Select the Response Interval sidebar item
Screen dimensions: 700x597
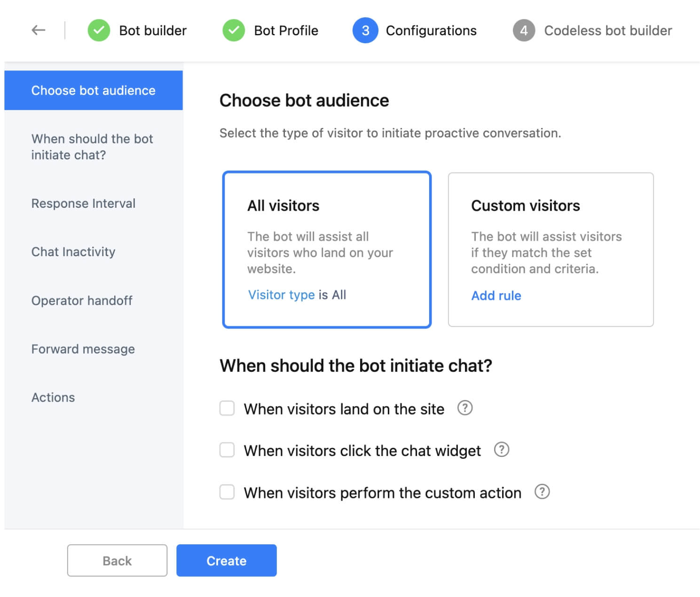(x=83, y=204)
